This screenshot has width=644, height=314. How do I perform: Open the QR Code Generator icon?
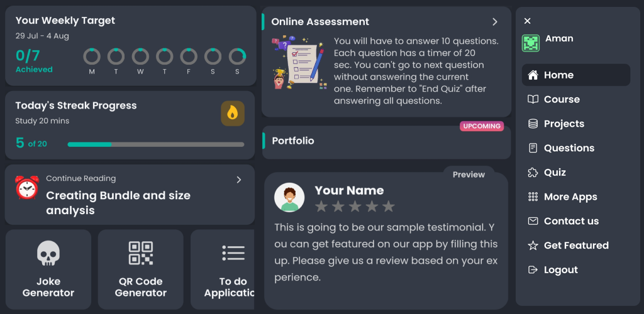[x=140, y=253]
